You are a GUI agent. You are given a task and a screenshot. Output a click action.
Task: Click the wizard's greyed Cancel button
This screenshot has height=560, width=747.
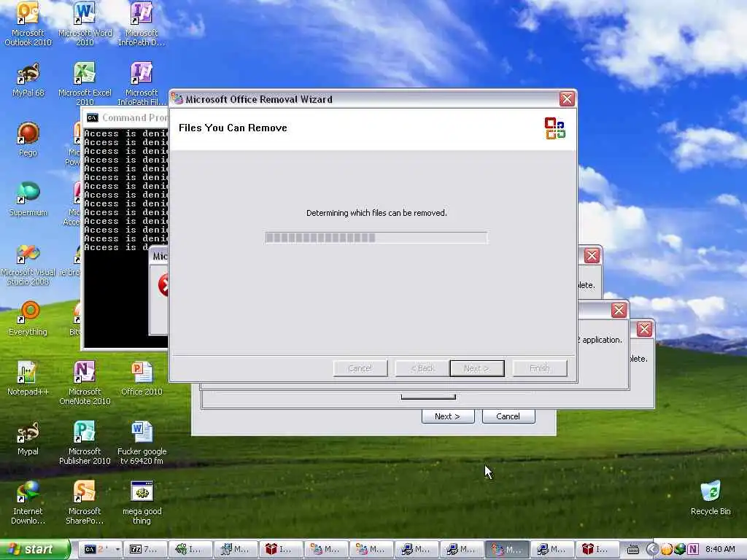[360, 368]
